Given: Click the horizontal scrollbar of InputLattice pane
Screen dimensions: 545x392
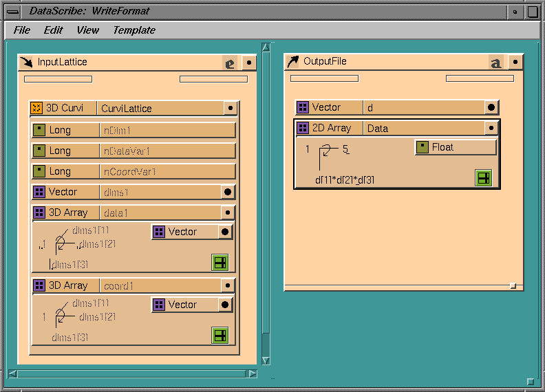Looking at the screenshot, I should [131, 373].
